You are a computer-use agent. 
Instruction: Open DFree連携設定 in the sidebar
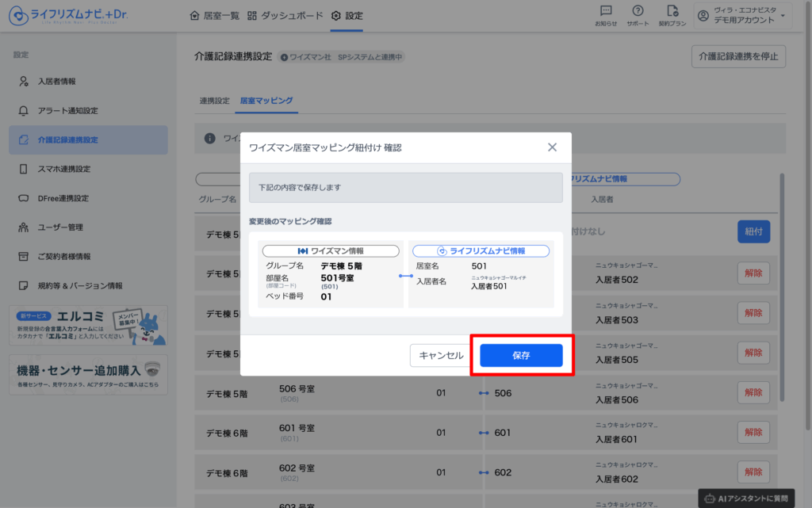(63, 198)
